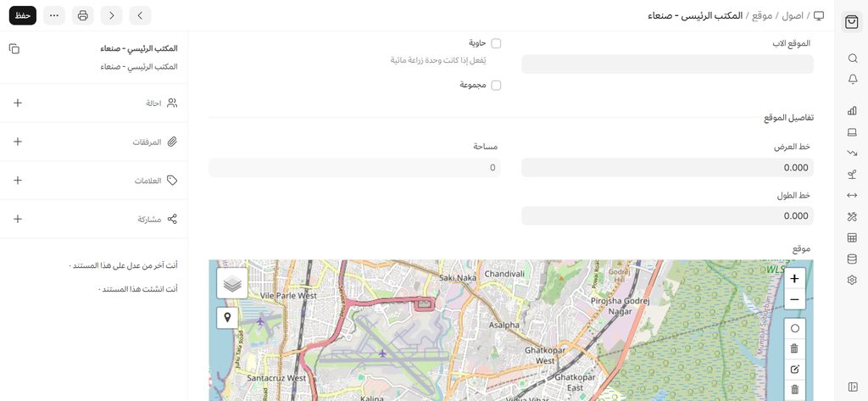Image resolution: width=868 pixels, height=401 pixels.
Task: Click the print icon in the top toolbar
Action: tap(82, 15)
